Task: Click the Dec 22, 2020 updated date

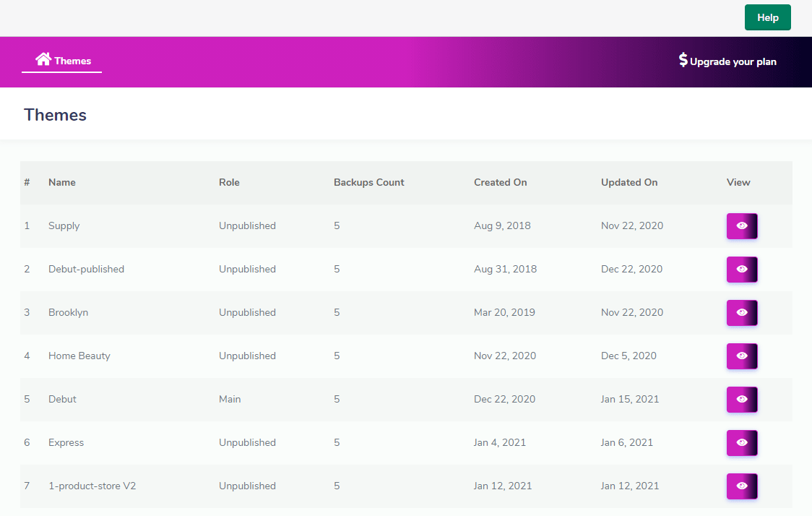Action: tap(632, 270)
